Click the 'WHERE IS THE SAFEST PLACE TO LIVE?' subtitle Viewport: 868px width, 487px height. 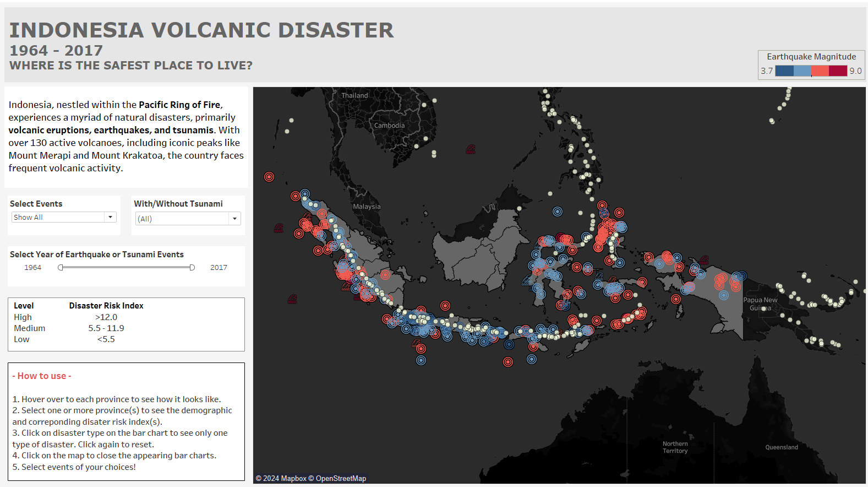pos(131,66)
